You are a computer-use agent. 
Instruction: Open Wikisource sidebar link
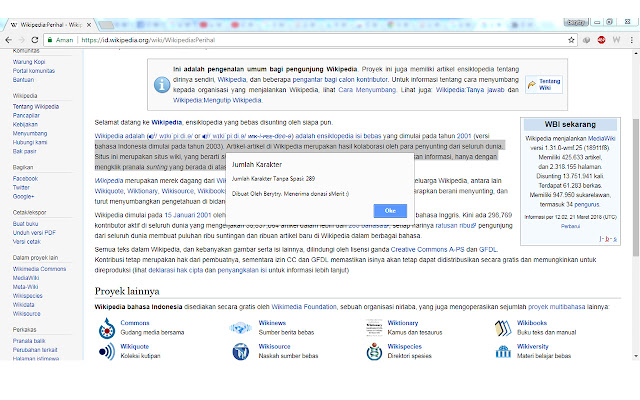(x=27, y=314)
